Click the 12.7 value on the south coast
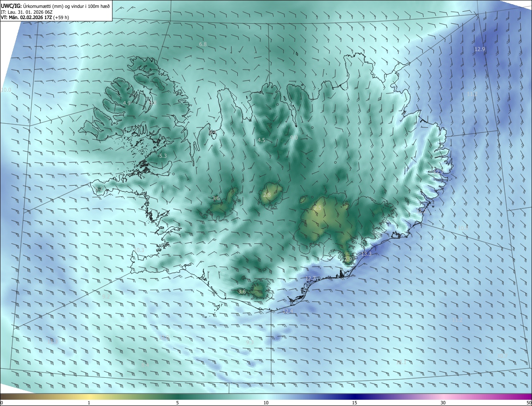 pyautogui.click(x=311, y=278)
